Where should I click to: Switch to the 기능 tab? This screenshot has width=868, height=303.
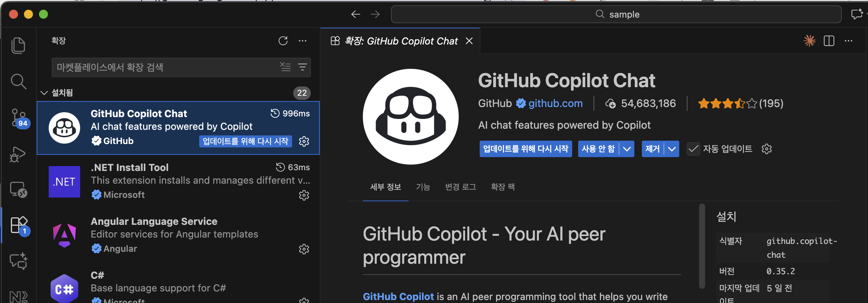point(423,187)
